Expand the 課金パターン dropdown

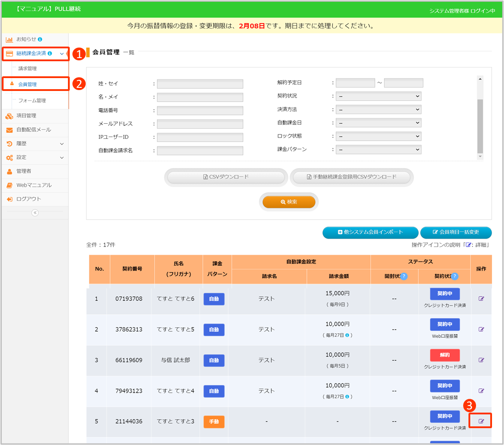click(x=378, y=150)
